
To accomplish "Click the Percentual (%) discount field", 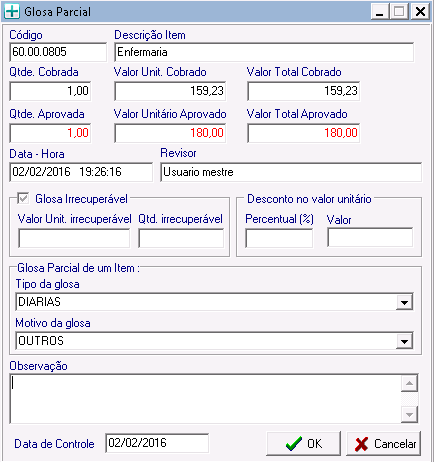I will [279, 238].
